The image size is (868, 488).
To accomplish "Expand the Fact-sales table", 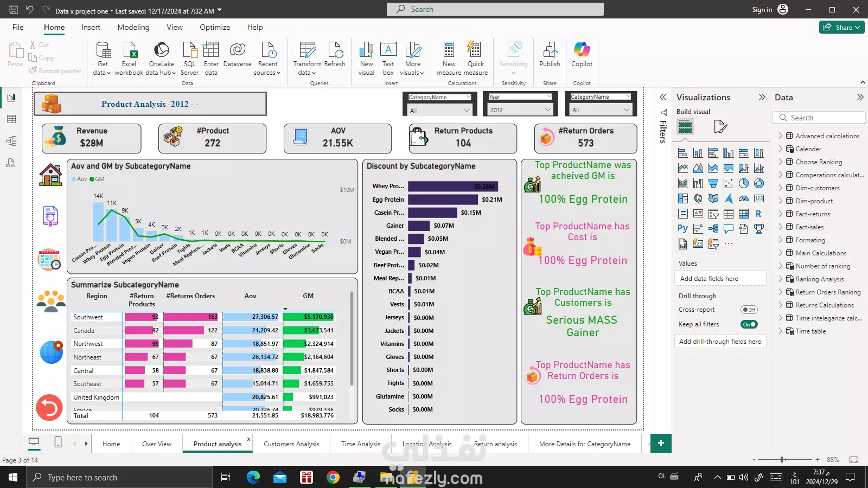I will pyautogui.click(x=781, y=227).
